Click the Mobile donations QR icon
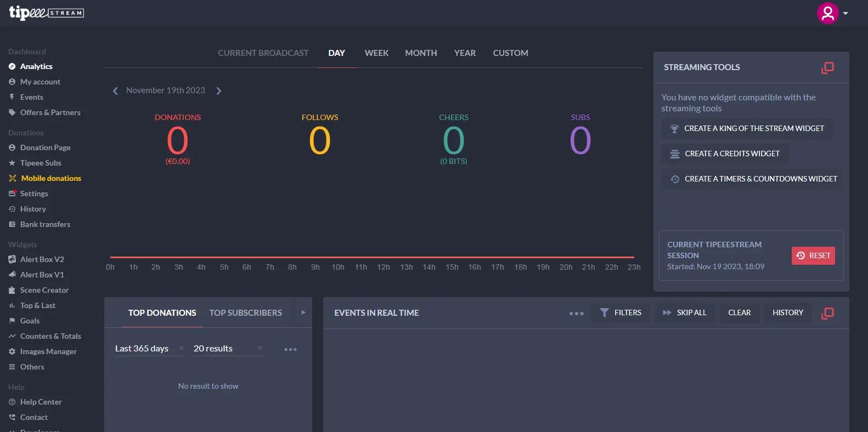 point(13,178)
